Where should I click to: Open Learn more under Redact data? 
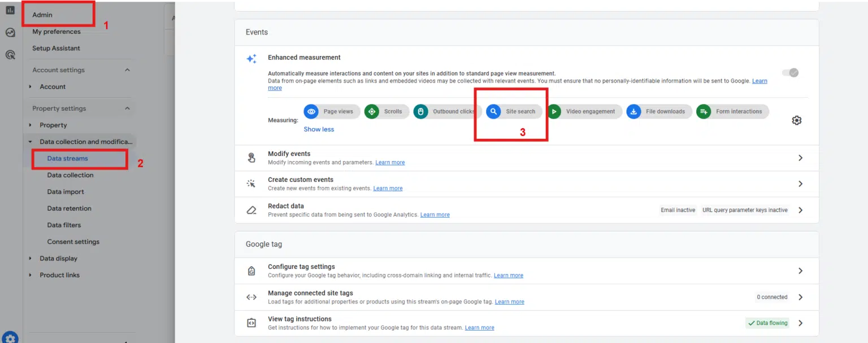(x=435, y=214)
